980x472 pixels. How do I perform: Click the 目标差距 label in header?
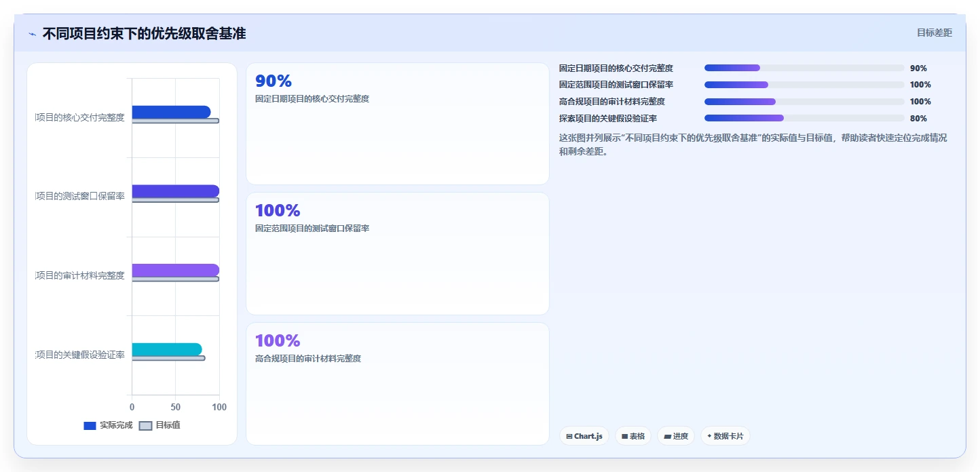pyautogui.click(x=935, y=33)
